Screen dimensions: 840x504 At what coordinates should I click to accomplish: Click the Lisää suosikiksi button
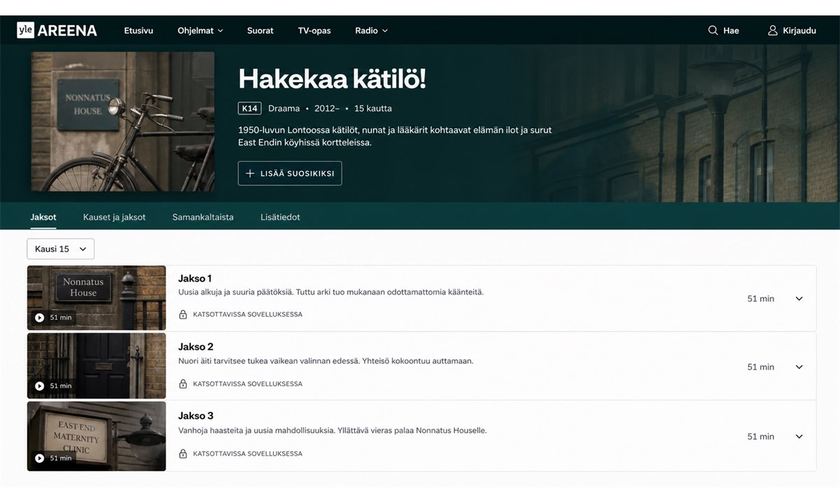click(x=290, y=174)
